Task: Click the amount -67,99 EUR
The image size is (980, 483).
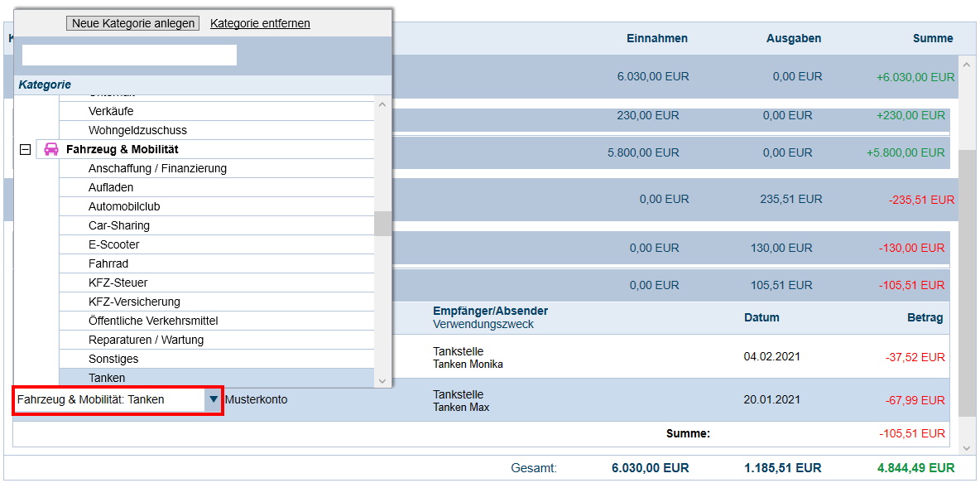Action: 915,400
